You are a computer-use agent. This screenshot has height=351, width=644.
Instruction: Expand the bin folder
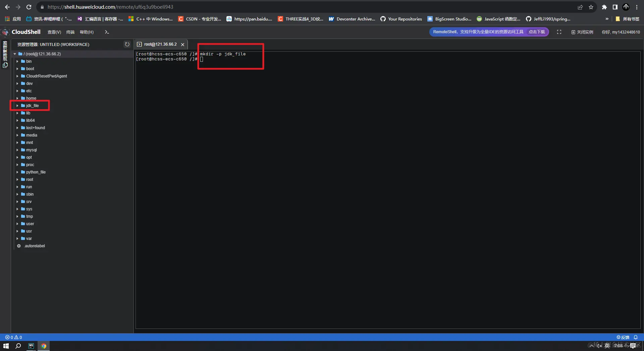(17, 61)
